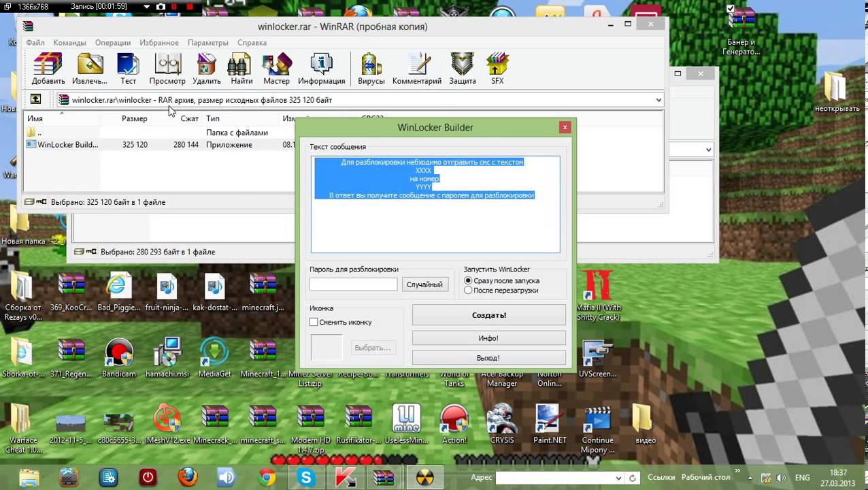Open the Paint.NET desktop icon

pos(550,424)
